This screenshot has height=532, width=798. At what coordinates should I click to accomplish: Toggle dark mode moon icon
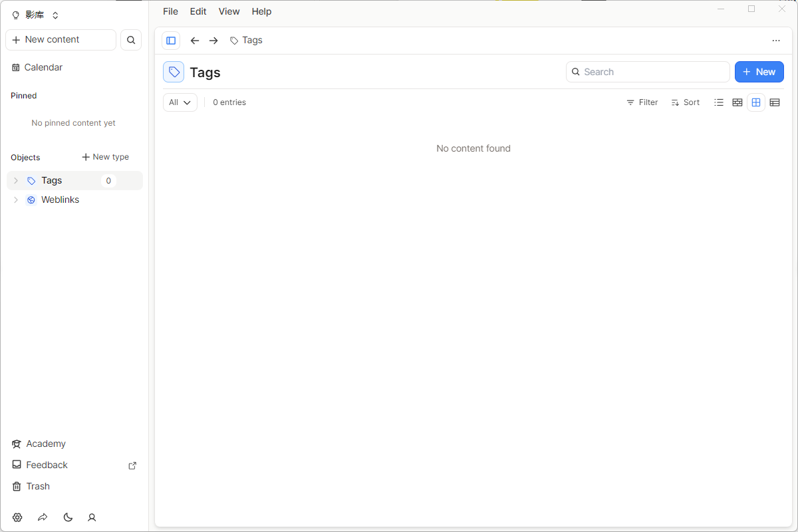[x=68, y=517]
